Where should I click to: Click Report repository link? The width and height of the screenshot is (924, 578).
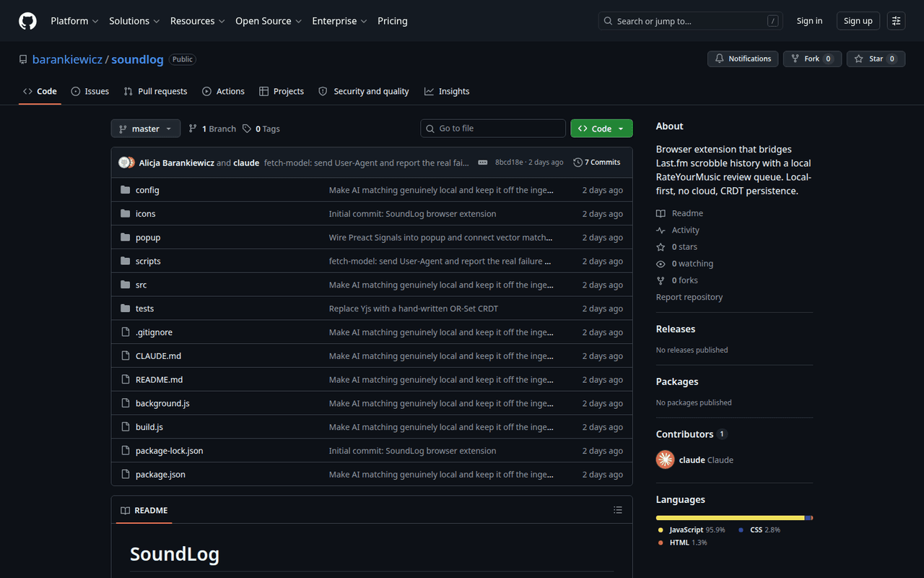tap(689, 297)
